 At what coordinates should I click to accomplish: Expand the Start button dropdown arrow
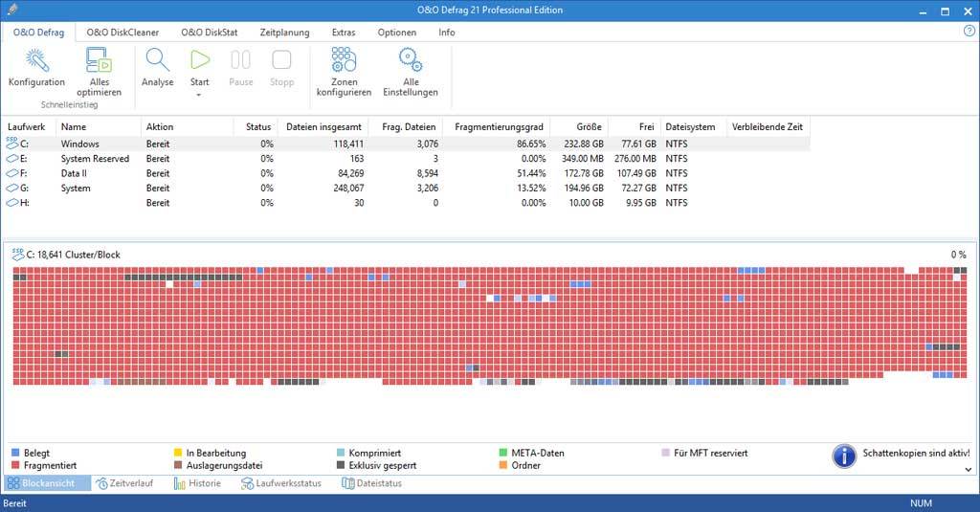pyautogui.click(x=199, y=95)
